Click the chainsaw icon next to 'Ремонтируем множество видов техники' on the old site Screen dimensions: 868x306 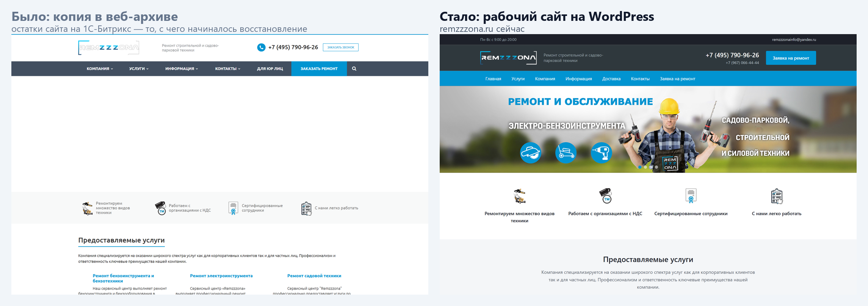tap(88, 208)
